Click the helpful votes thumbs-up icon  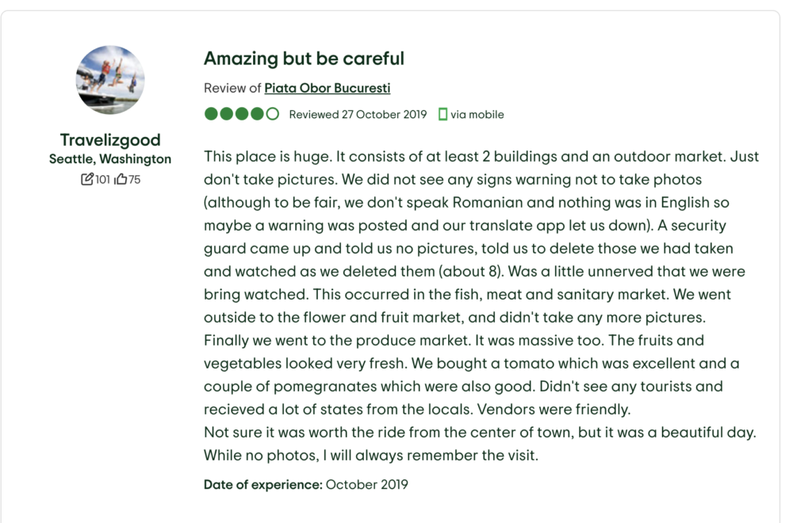tap(121, 179)
